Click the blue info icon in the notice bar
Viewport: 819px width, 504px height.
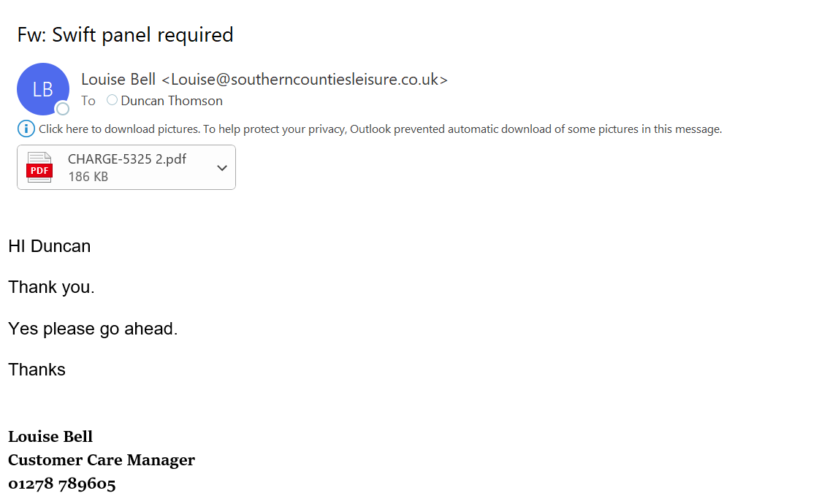[x=26, y=129]
